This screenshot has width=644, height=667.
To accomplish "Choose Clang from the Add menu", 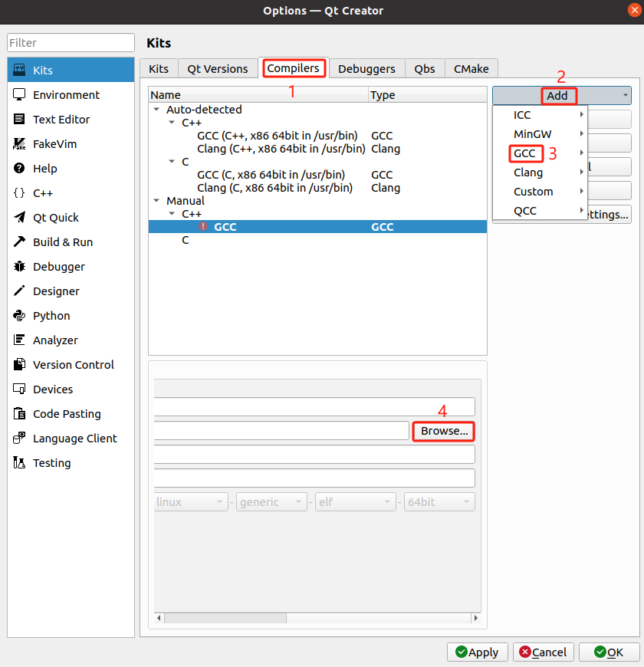I will point(540,172).
